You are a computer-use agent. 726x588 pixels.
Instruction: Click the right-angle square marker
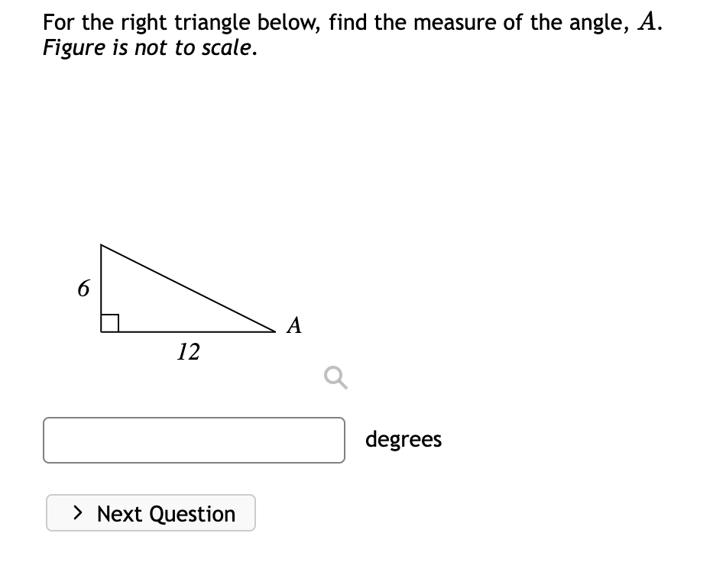[109, 321]
